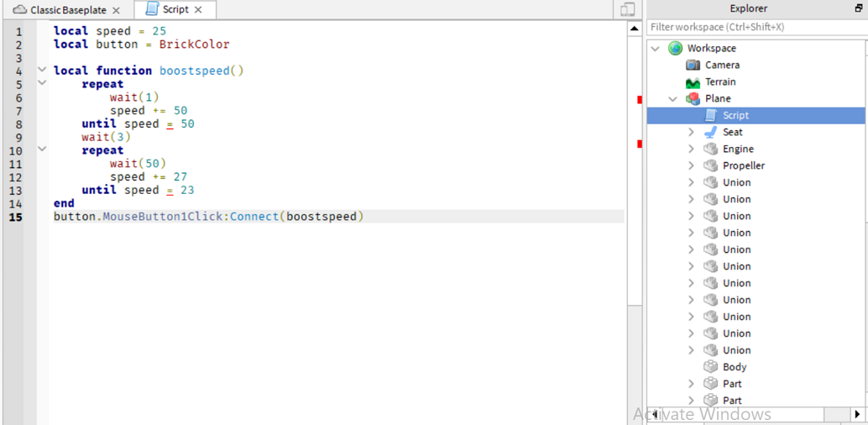Click the code line 'local speed = 25'

pos(110,31)
